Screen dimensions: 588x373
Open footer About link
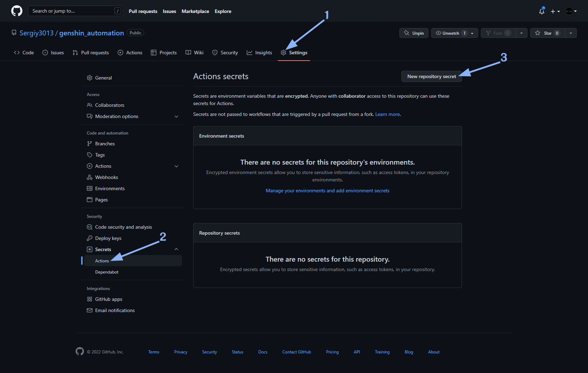[434, 352]
